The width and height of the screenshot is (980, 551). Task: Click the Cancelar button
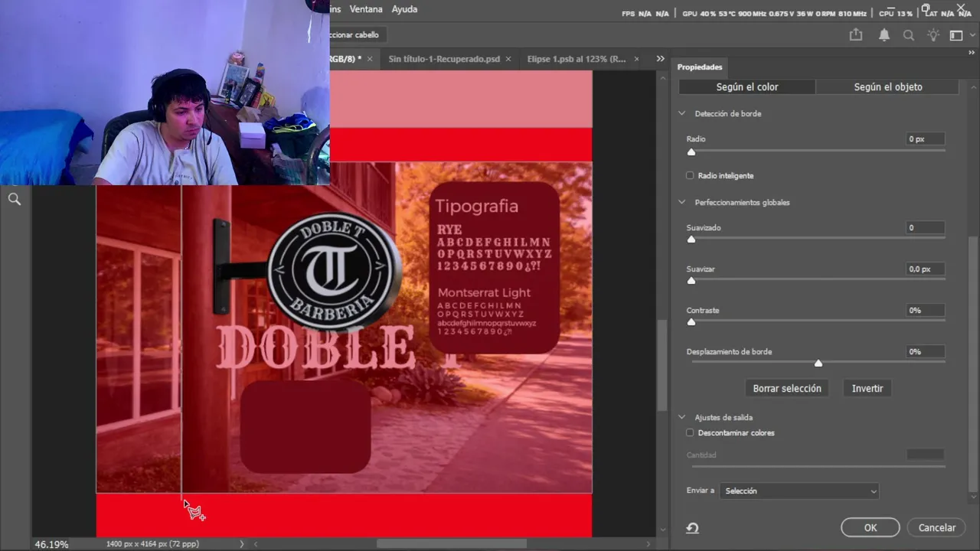pos(937,528)
